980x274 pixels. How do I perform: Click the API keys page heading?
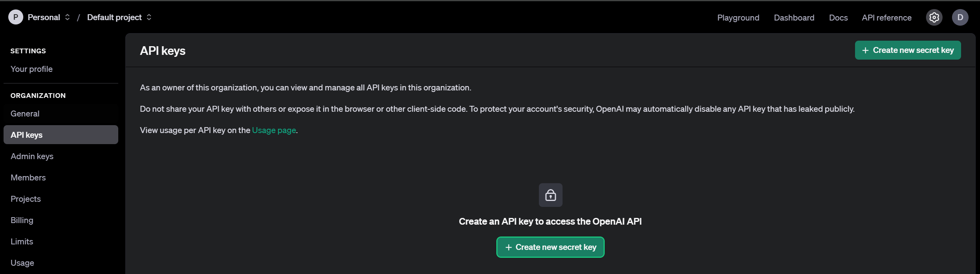click(162, 51)
